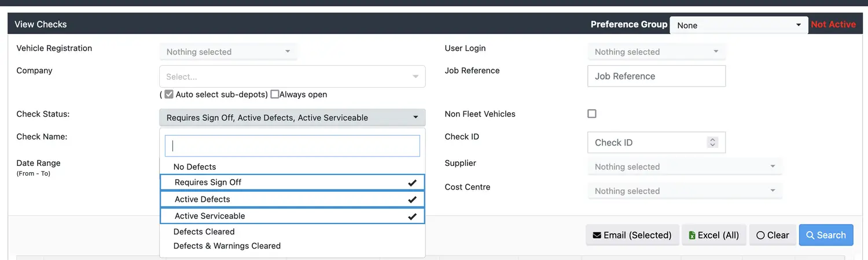Open the User Login dropdown
This screenshot has width=868, height=260.
pyautogui.click(x=656, y=52)
